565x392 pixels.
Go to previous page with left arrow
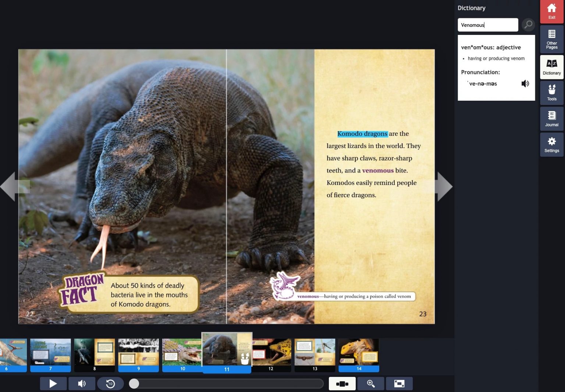9,187
